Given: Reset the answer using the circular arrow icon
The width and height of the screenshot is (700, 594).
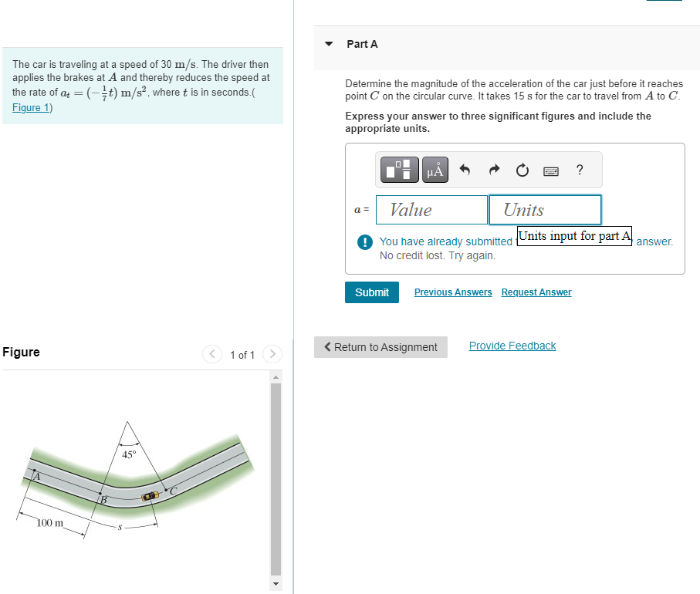Looking at the screenshot, I should point(522,170).
